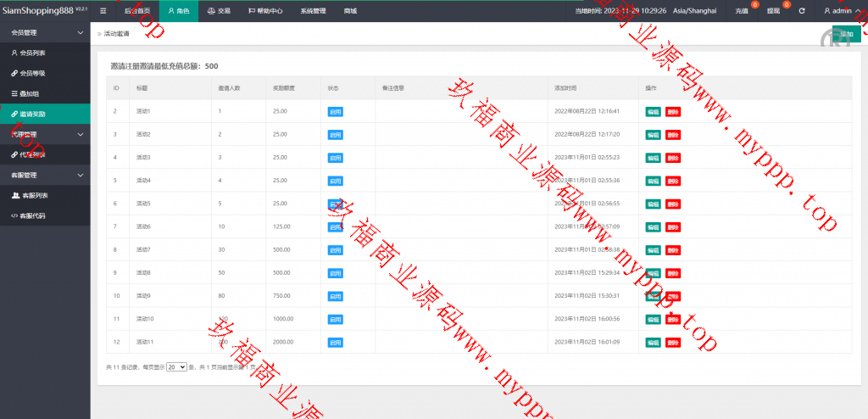
Task: Open 客服代码 in the sidebar
Action: tap(33, 215)
